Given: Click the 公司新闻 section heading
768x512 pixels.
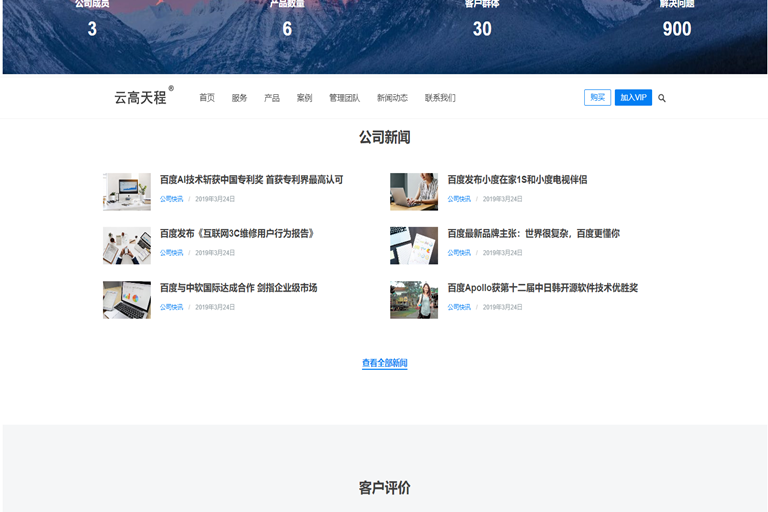Looking at the screenshot, I should click(384, 137).
